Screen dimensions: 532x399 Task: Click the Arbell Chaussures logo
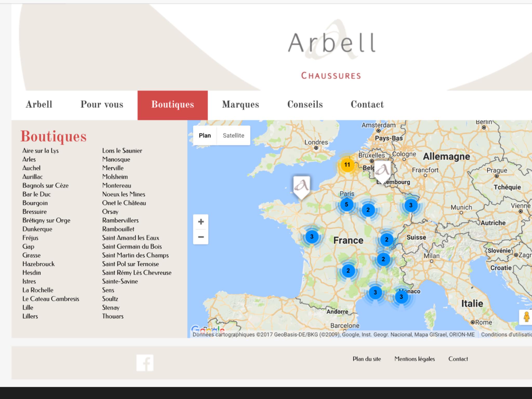tap(331, 50)
